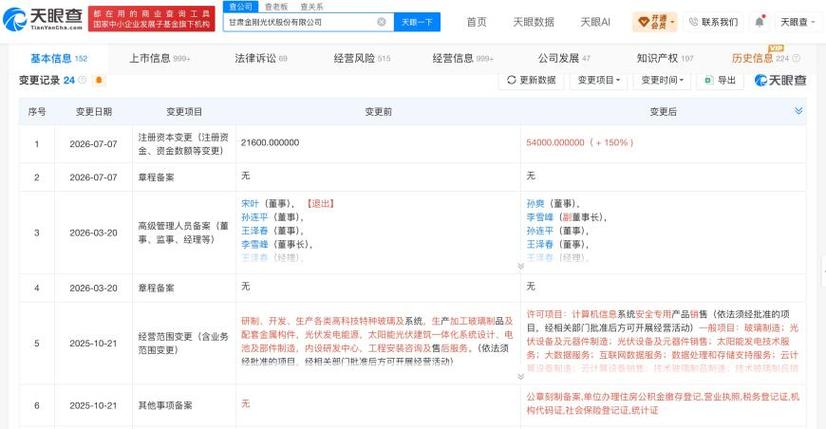Viewport: 826px width, 429px height.
Task: Switch to the 查老板 search tab
Action: point(276,7)
